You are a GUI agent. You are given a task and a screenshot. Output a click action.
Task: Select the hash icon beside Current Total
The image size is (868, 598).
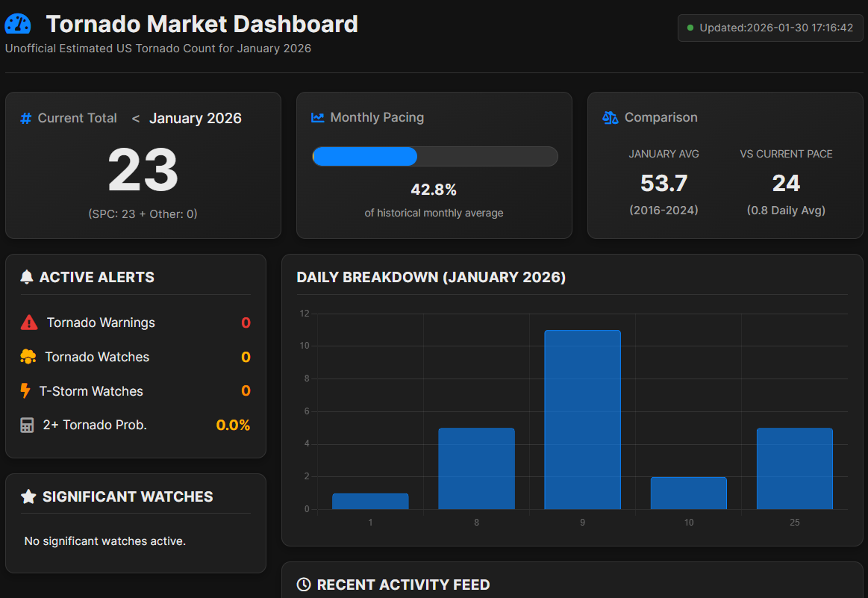tap(25, 118)
